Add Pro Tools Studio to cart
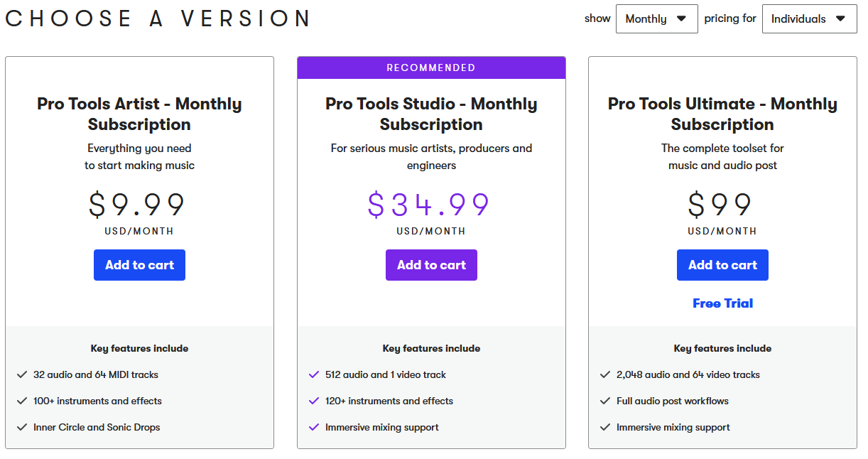The height and width of the screenshot is (459, 868). 431,265
